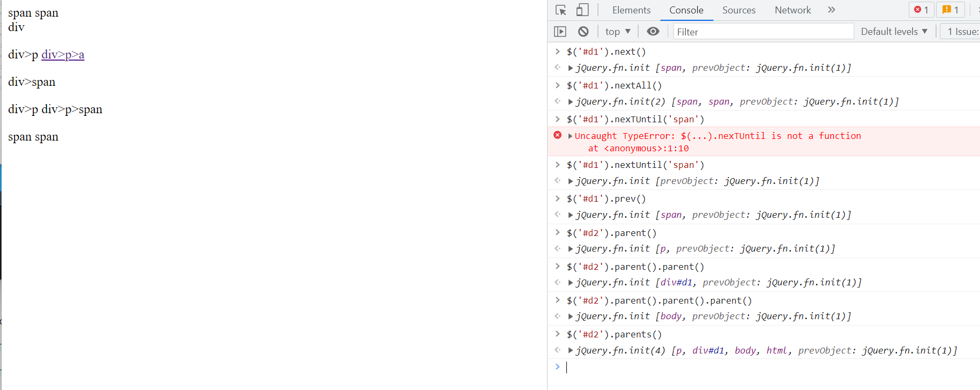Viewport: 980px width, 390px height.
Task: Follow the div>p>a hyperlink on the page
Action: click(x=63, y=55)
